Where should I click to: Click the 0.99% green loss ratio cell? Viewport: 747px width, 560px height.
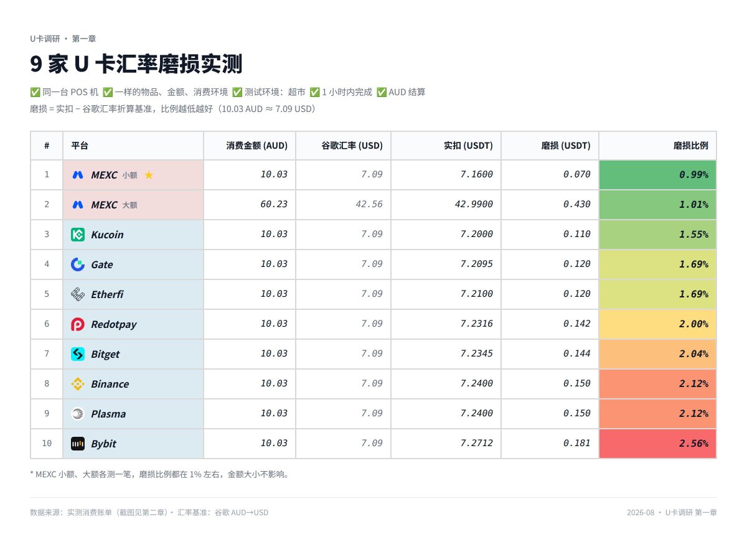[658, 175]
